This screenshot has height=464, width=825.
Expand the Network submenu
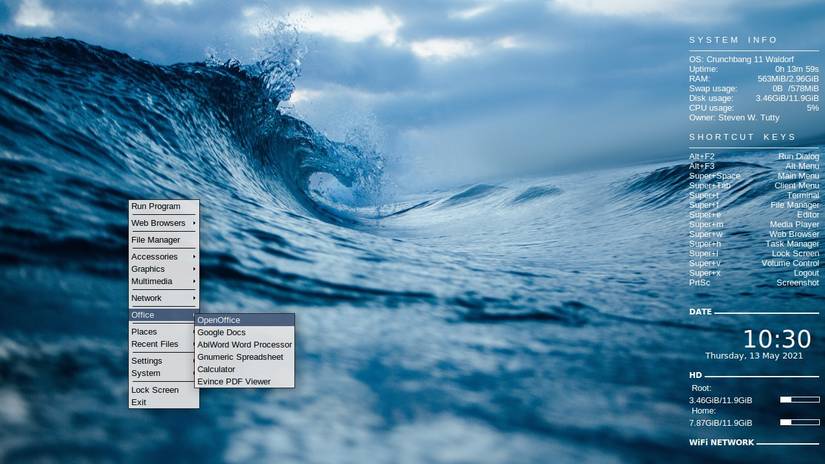click(164, 298)
